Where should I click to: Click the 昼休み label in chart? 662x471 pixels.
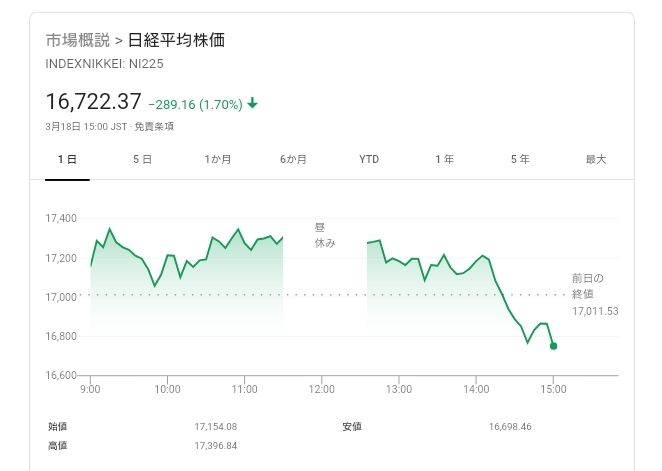coord(324,235)
